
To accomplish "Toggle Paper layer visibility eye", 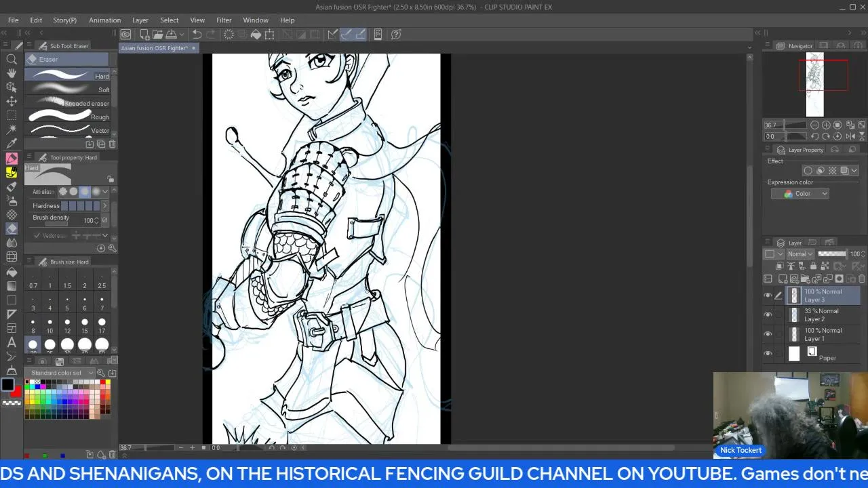I will (768, 354).
